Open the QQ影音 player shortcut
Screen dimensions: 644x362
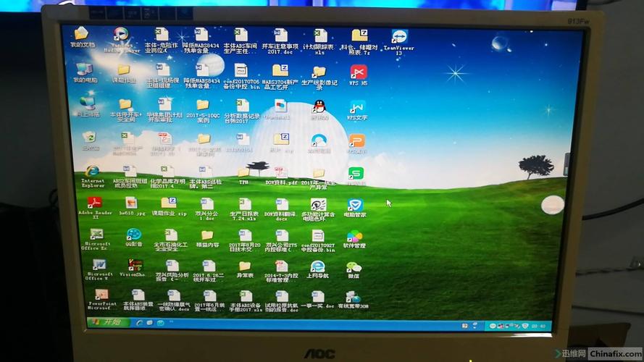(133, 235)
